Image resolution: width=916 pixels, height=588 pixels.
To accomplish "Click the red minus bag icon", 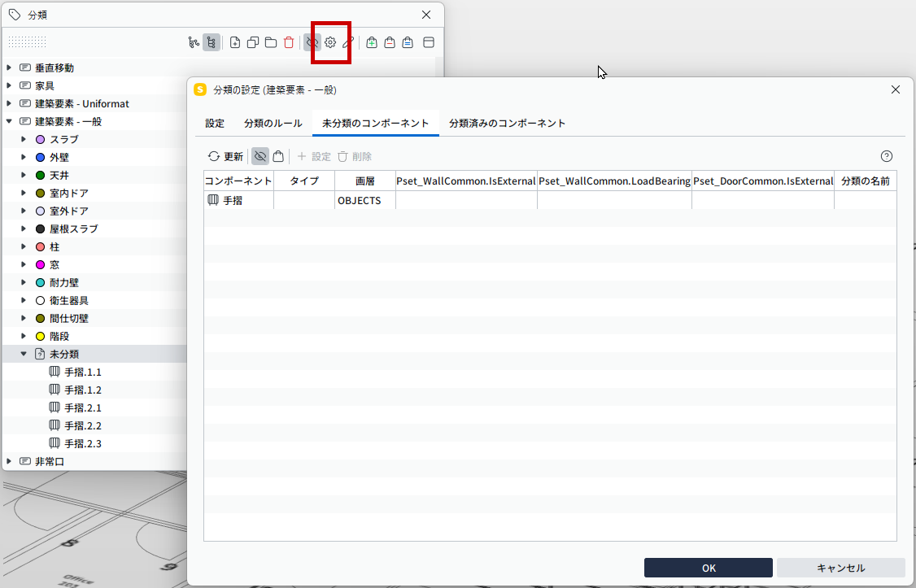I will pyautogui.click(x=390, y=42).
